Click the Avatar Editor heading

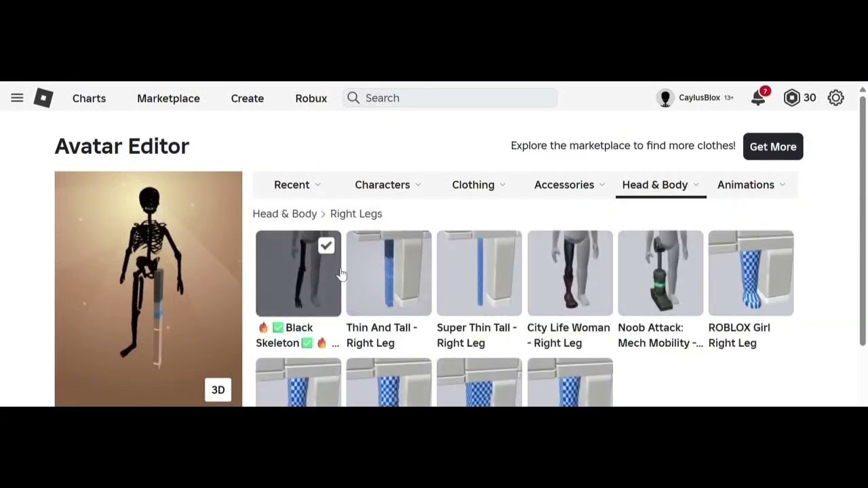point(122,146)
